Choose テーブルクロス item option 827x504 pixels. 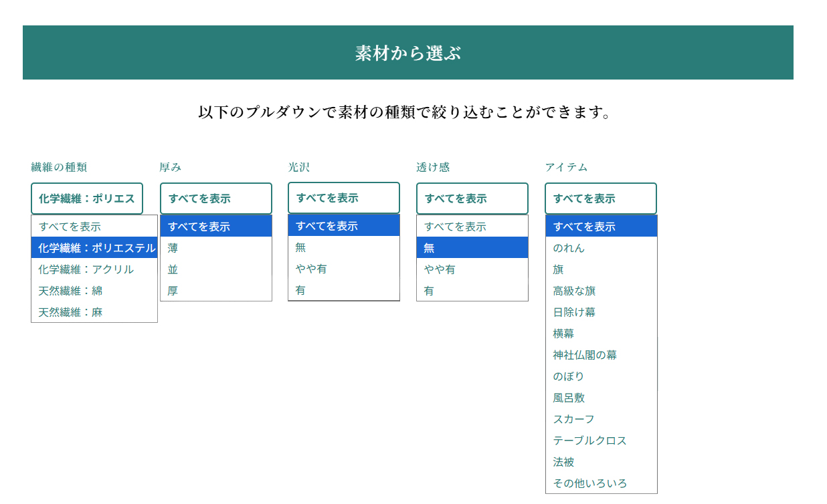tap(602, 440)
